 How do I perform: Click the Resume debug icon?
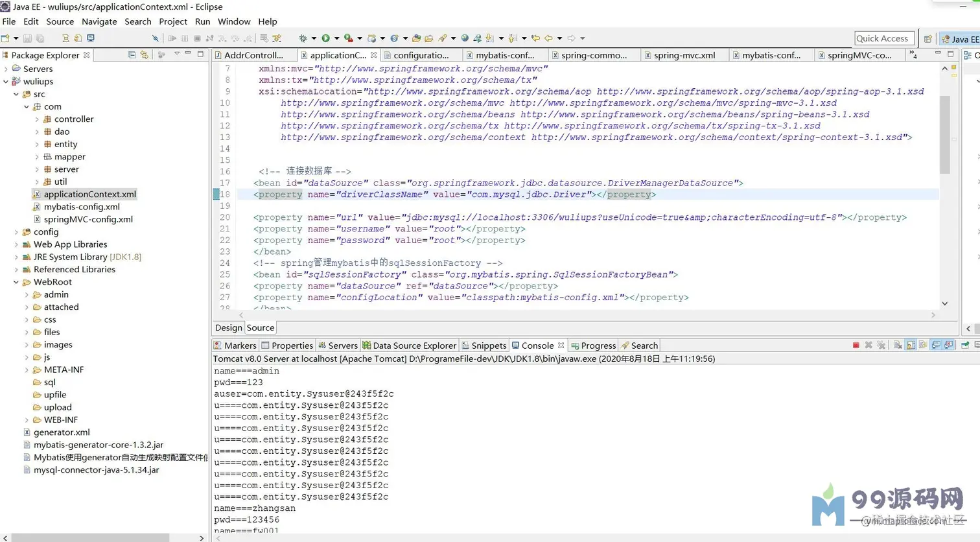coord(172,38)
